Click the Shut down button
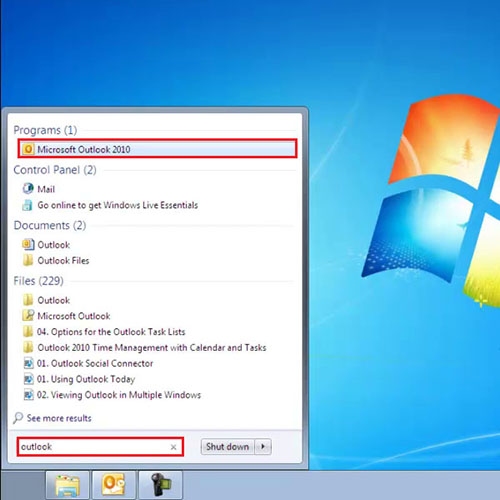 click(x=228, y=447)
